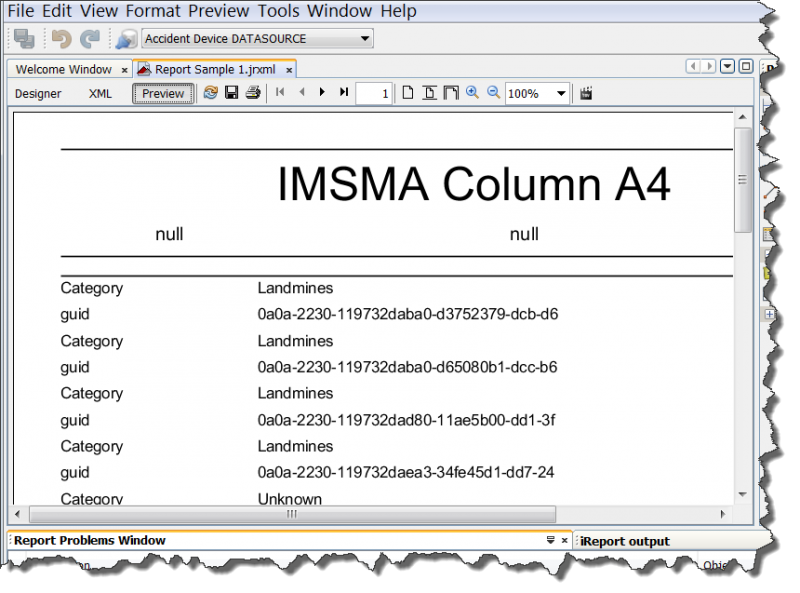
Task: Select the fit width page icon
Action: click(429, 93)
